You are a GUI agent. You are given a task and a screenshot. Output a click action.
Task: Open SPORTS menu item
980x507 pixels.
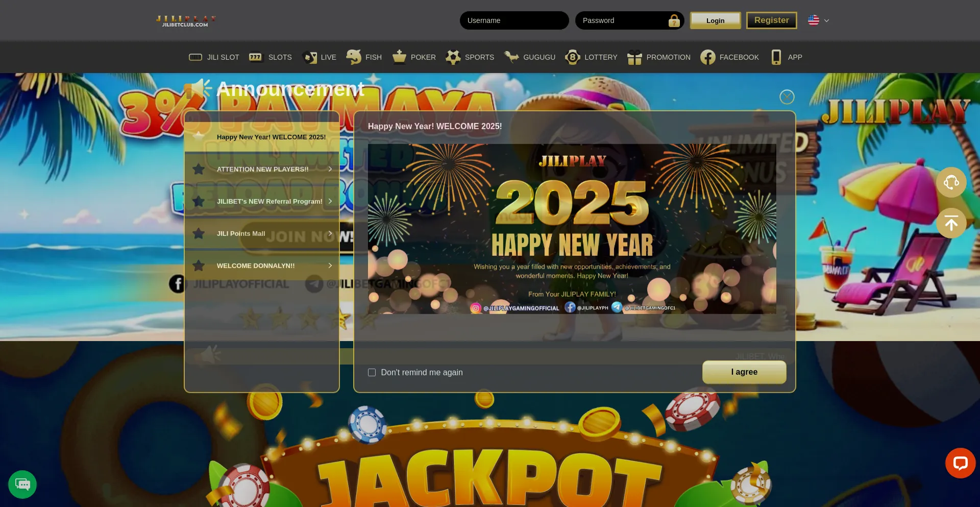pyautogui.click(x=479, y=57)
